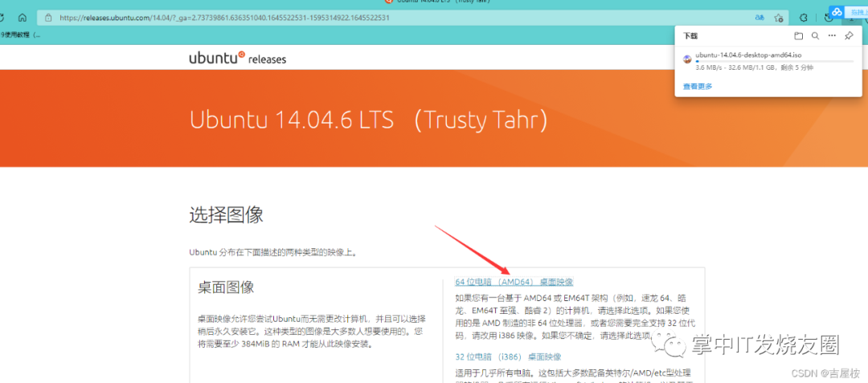Open 32 位电脑 (i386) 桌面映像 link
Screen dimensions: 868x383
click(x=508, y=357)
